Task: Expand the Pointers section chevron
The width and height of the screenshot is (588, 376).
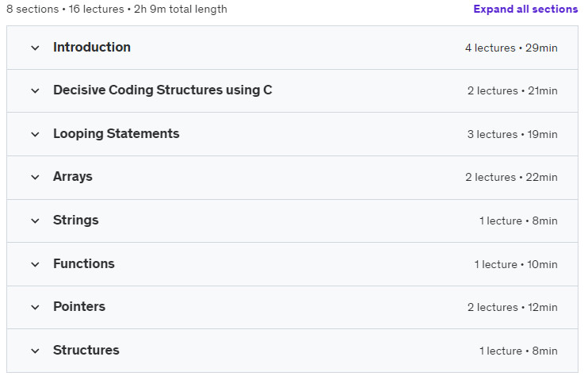Action: (35, 307)
